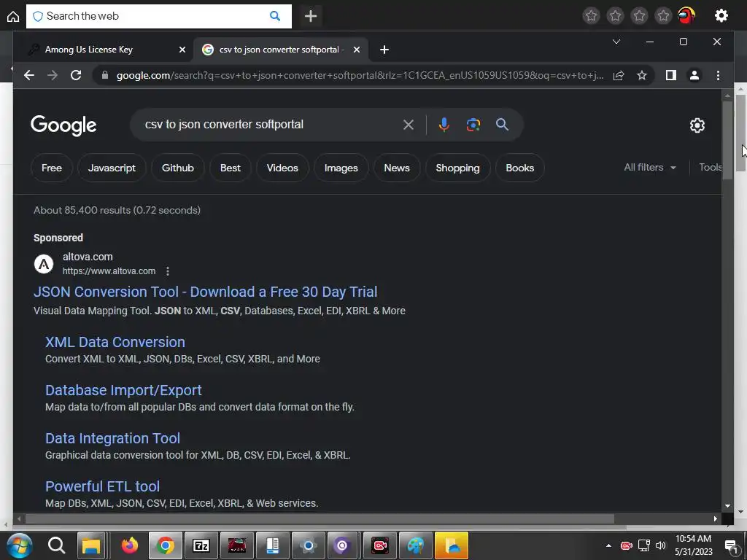Viewport: 747px width, 560px height.
Task: Open XML Data Conversion link
Action: point(115,342)
